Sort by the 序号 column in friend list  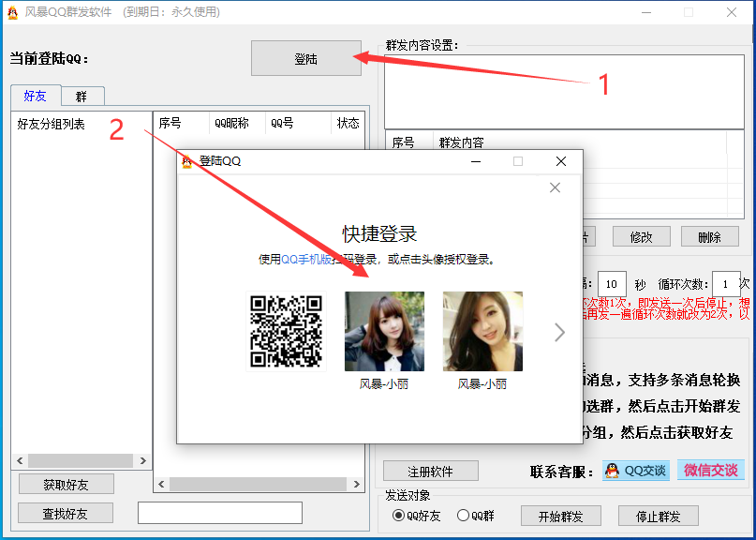pos(181,124)
